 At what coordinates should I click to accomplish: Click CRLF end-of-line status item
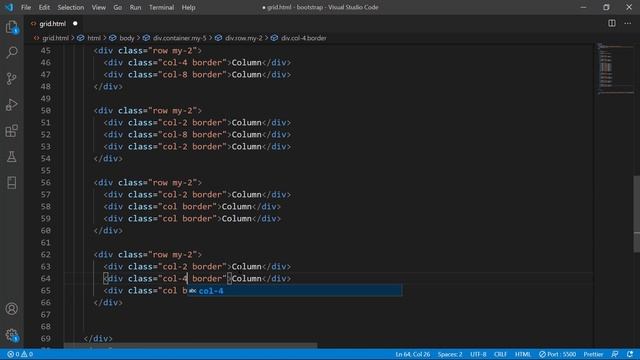(x=500, y=354)
